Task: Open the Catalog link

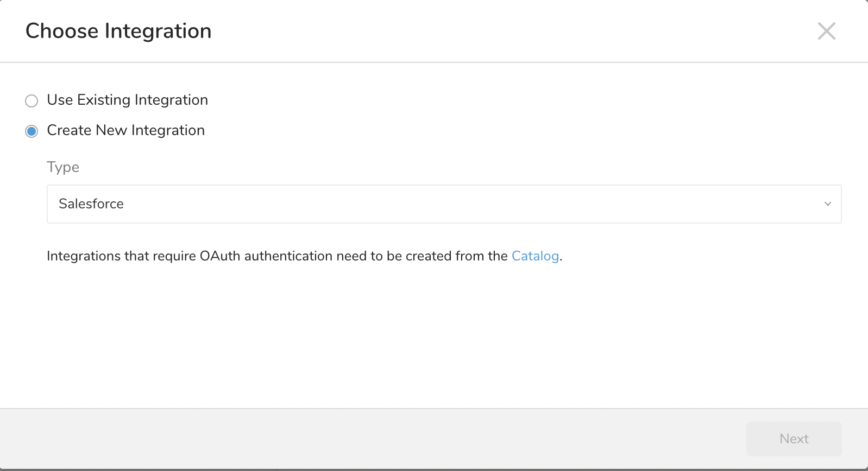Action: click(x=535, y=256)
